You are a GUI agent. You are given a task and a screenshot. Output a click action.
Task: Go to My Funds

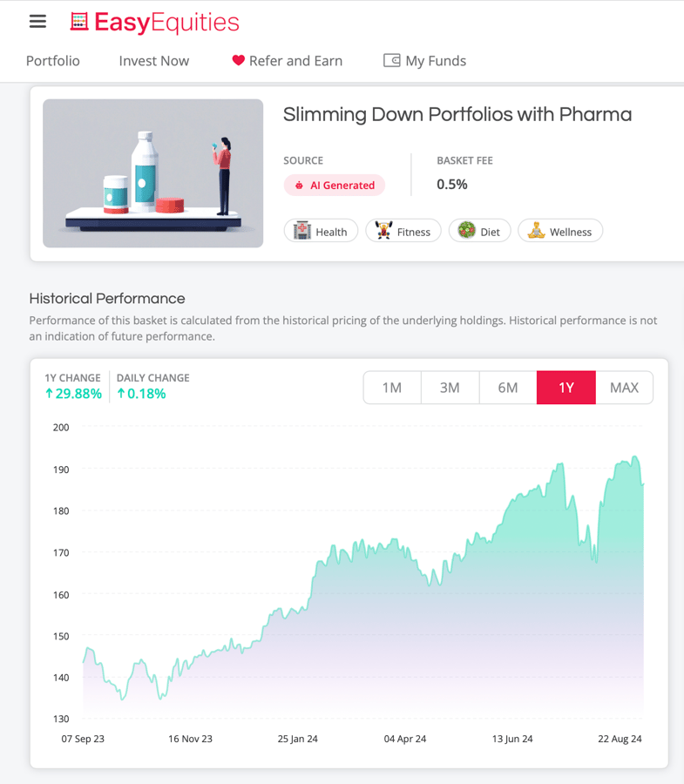(435, 61)
